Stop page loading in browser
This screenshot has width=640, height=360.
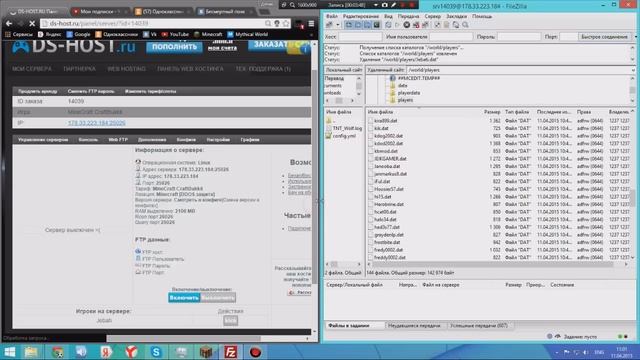click(x=32, y=23)
